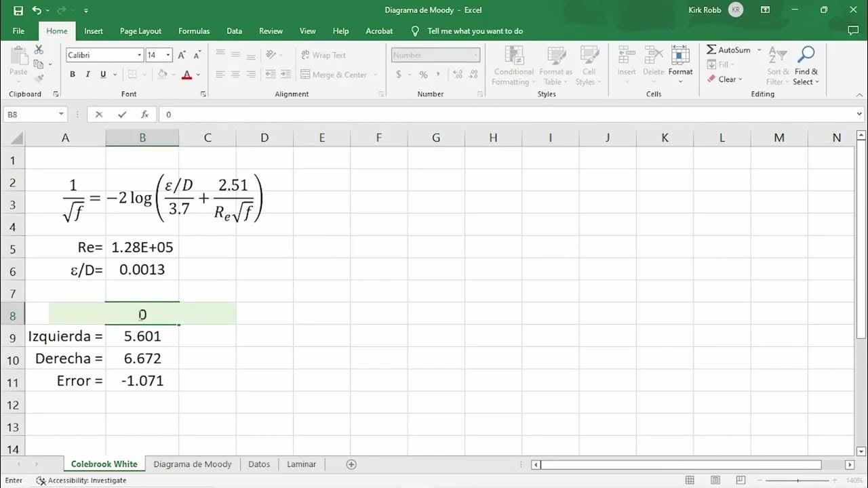The image size is (868, 488).
Task: Open Conditional Formatting menu
Action: [514, 66]
